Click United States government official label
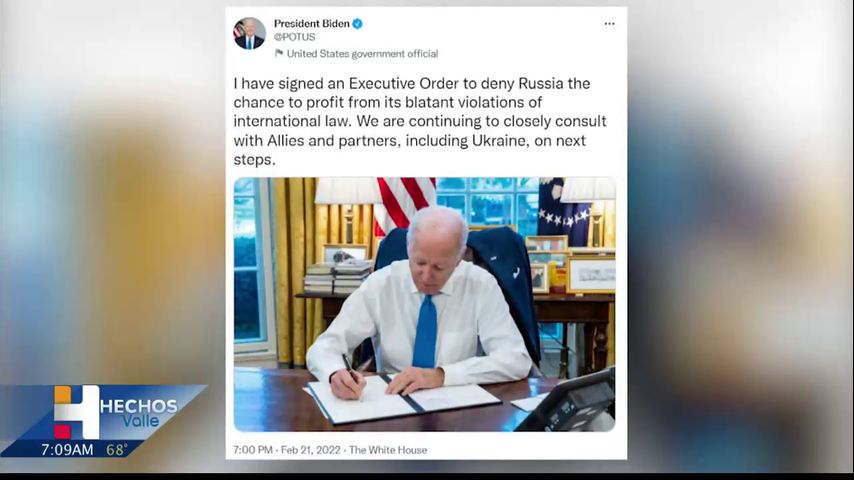Image resolution: width=854 pixels, height=480 pixels. (362, 54)
